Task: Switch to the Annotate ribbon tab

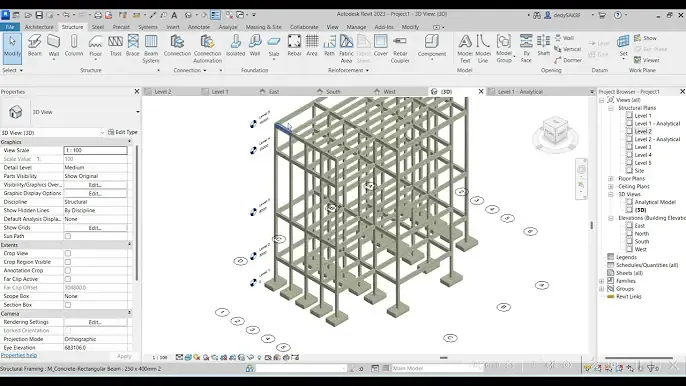Action: coord(199,27)
